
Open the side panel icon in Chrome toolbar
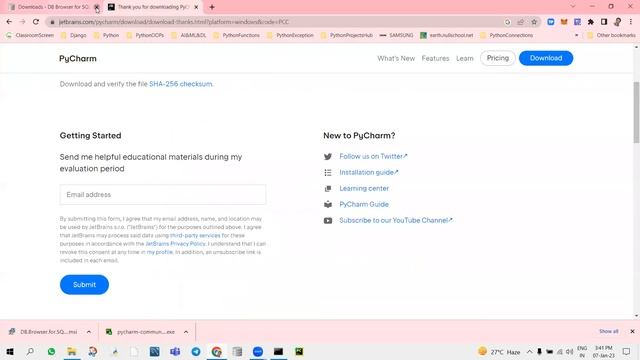click(604, 22)
